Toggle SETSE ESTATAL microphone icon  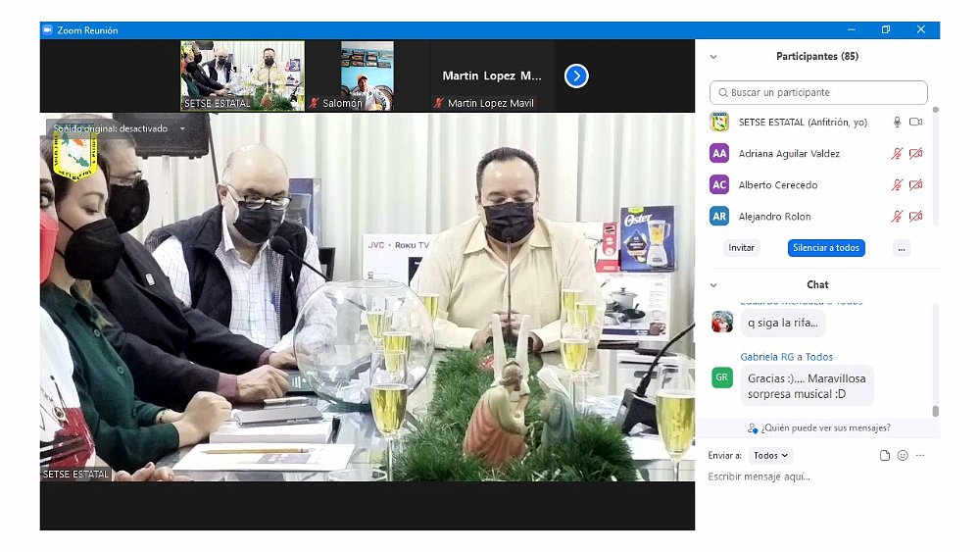click(896, 123)
